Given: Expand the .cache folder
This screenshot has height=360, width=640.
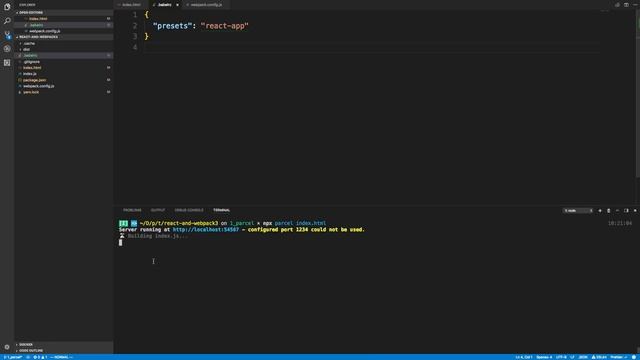Looking at the screenshot, I should 64,43.
